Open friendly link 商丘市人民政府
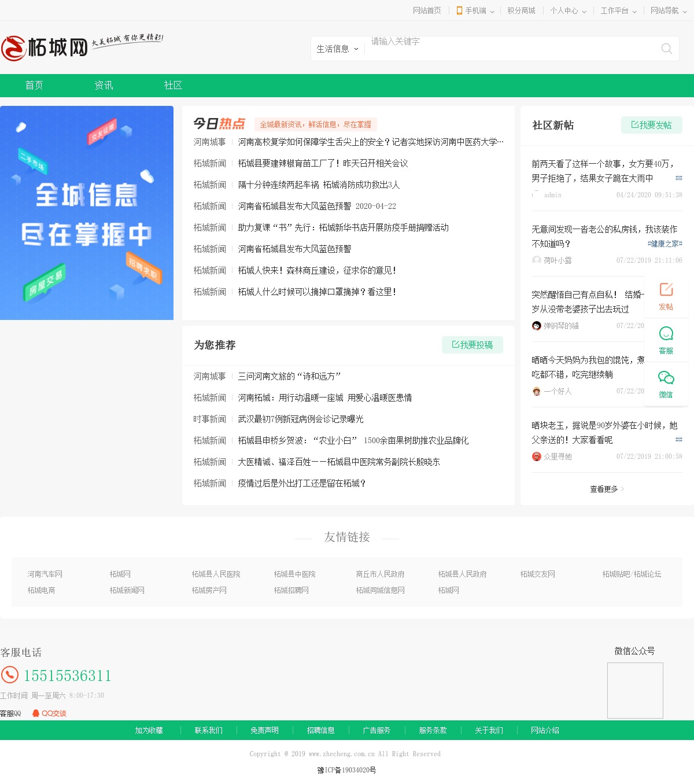Viewport: 694px width, 784px height. point(380,574)
